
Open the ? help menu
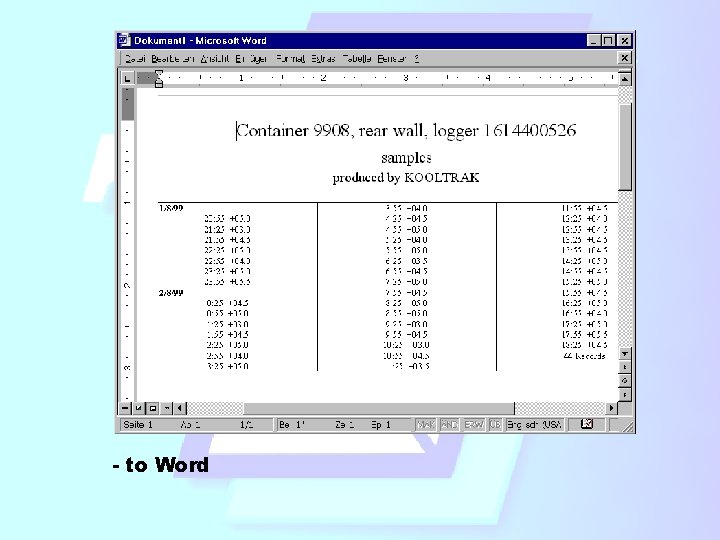click(416, 59)
